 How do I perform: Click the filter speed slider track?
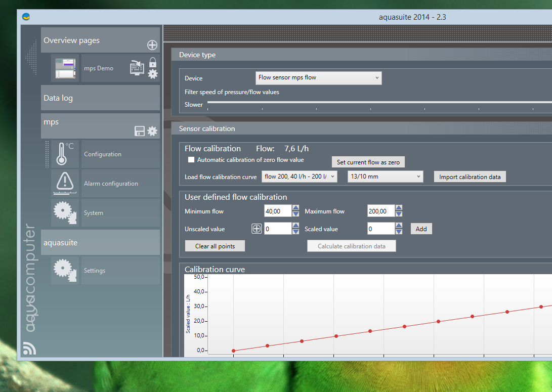(379, 102)
